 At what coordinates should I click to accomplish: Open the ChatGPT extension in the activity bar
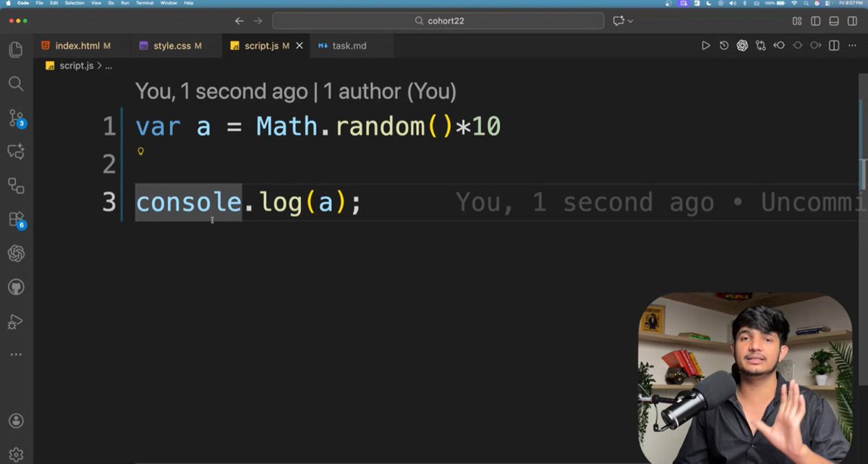16,253
